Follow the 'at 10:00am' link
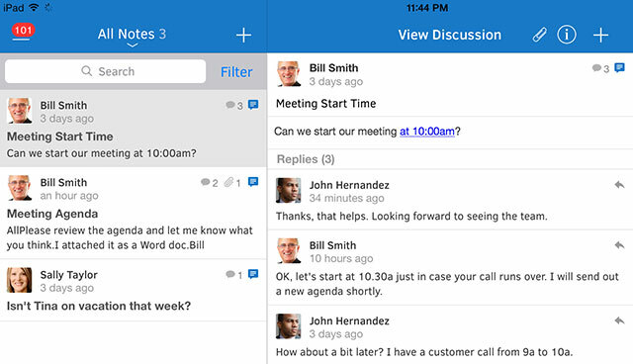633x364 pixels. click(x=427, y=132)
